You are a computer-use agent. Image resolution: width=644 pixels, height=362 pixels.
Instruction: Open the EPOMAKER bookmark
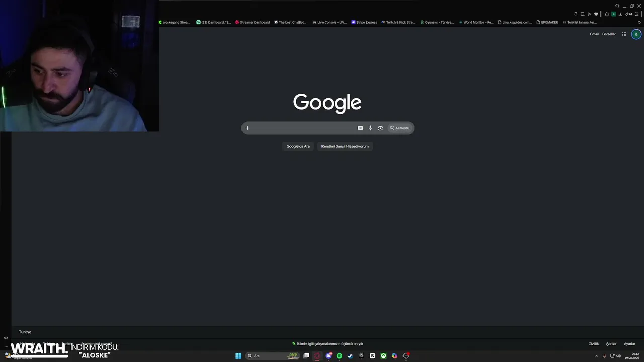click(547, 22)
